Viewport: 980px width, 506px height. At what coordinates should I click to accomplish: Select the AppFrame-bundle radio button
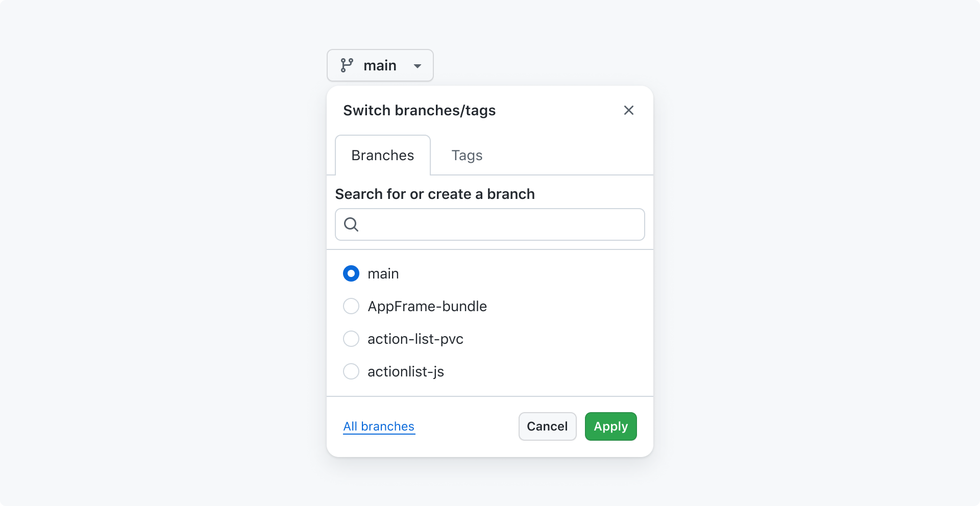tap(351, 306)
